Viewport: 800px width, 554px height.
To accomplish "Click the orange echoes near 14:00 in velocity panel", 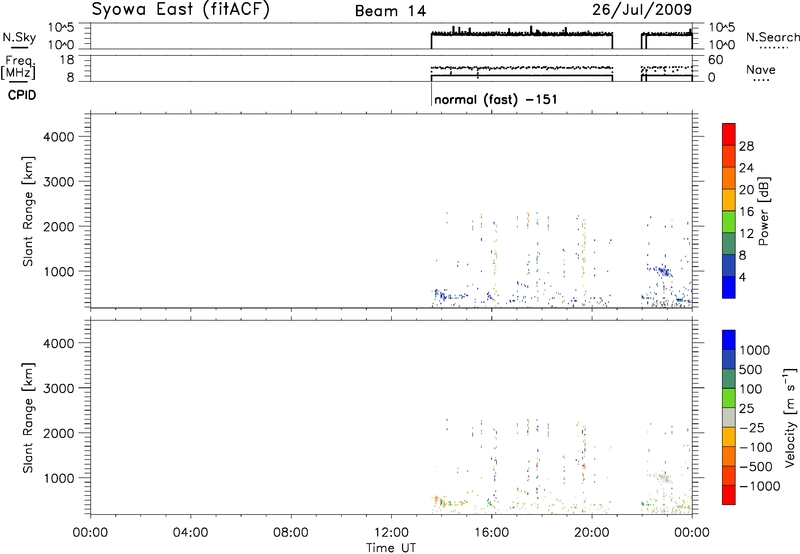I will [x=440, y=501].
